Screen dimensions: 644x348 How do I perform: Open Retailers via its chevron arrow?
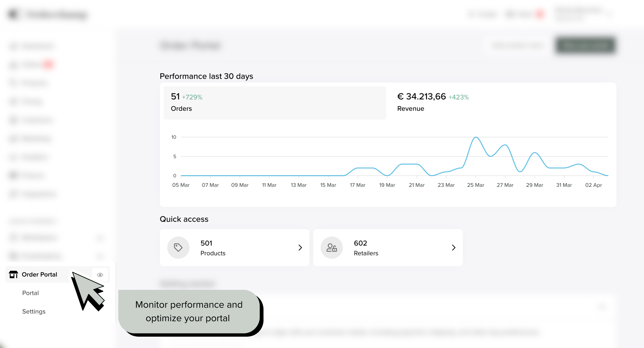coord(454,247)
